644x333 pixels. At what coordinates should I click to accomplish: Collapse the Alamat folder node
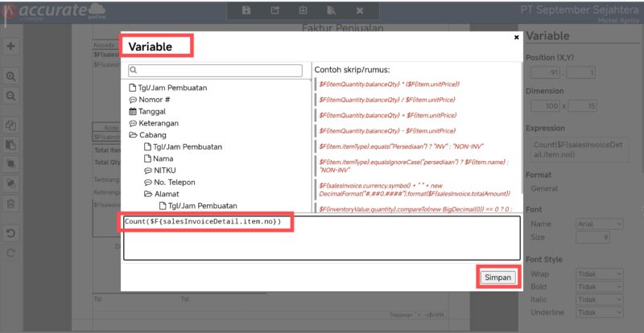pyautogui.click(x=148, y=194)
